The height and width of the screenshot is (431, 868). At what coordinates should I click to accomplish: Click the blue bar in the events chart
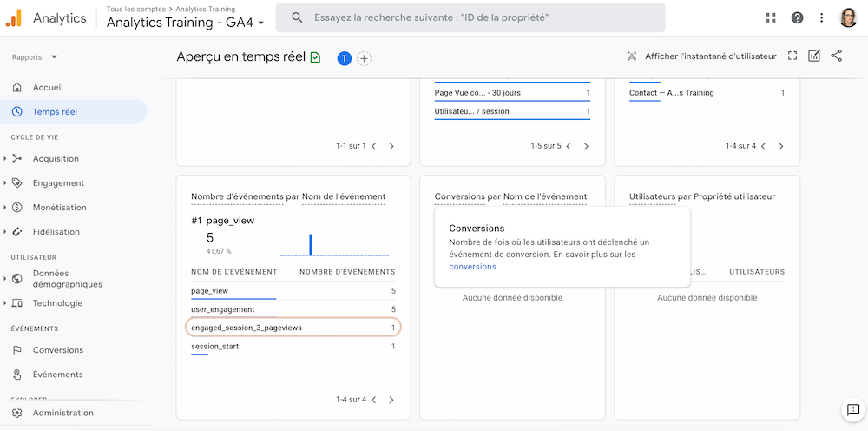(311, 245)
